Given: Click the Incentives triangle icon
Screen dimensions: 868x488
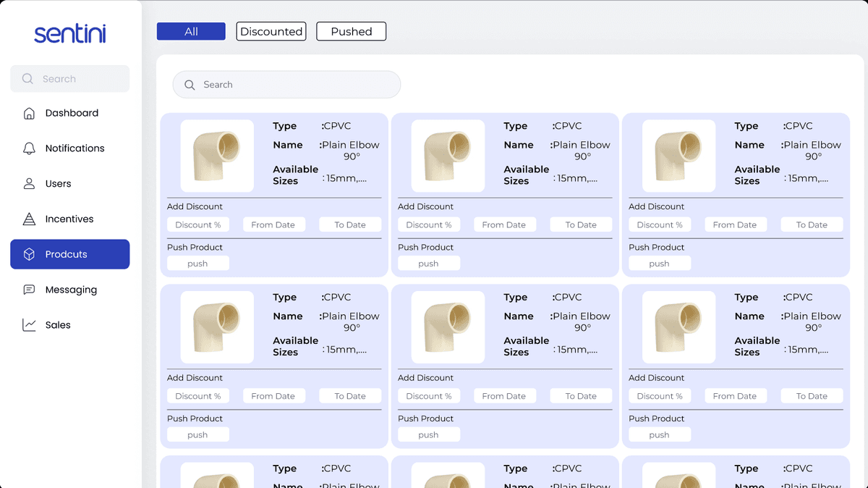Looking at the screenshot, I should pyautogui.click(x=29, y=219).
